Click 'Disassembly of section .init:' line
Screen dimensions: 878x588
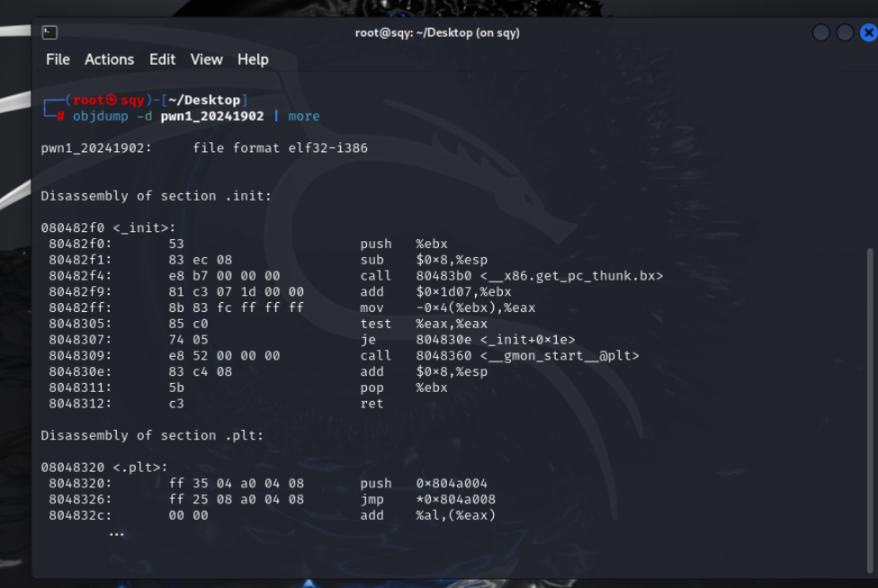tap(157, 196)
